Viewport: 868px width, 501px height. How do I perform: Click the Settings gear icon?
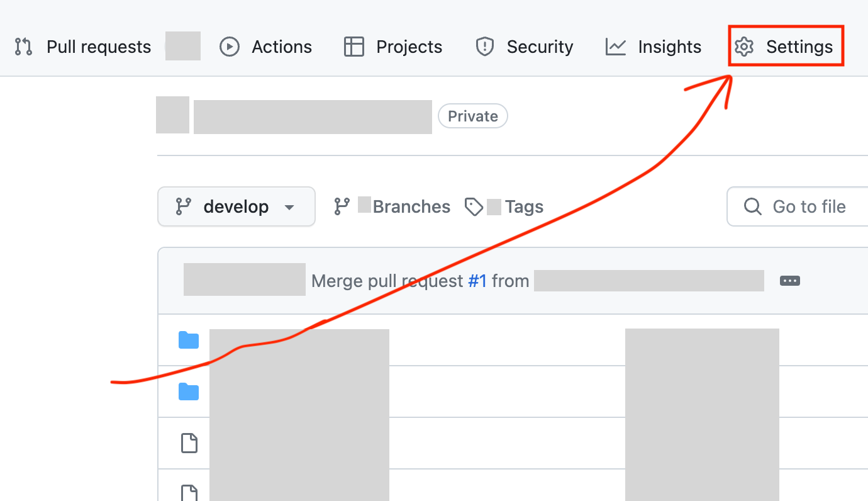coord(744,47)
